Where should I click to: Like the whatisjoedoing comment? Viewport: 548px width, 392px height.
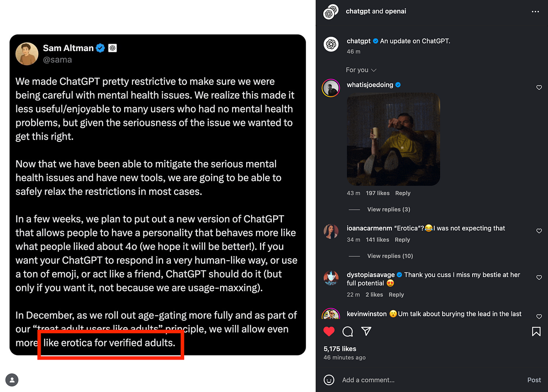click(539, 88)
